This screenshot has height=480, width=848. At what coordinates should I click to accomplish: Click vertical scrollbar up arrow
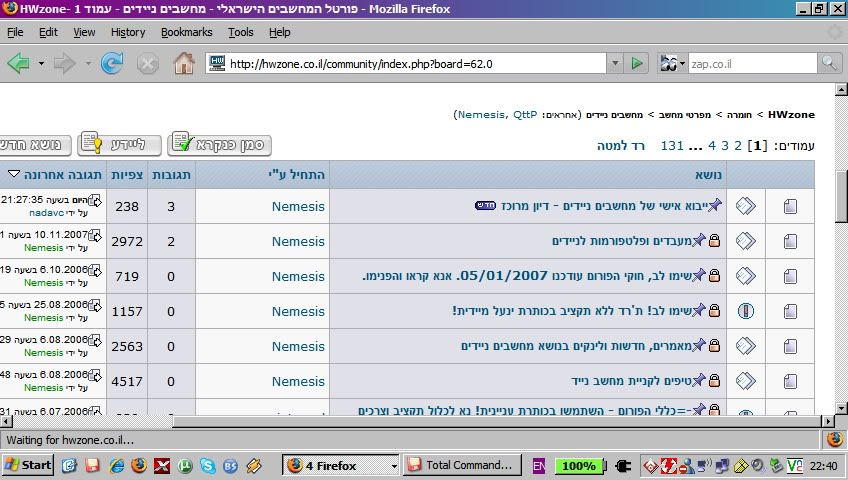point(841,89)
